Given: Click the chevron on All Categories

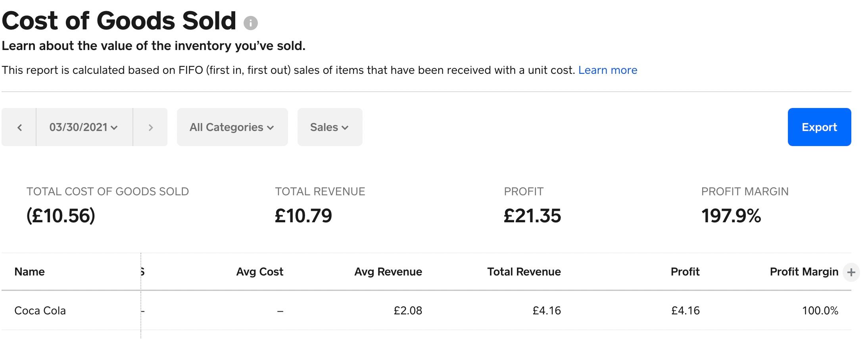Looking at the screenshot, I should coord(271,127).
